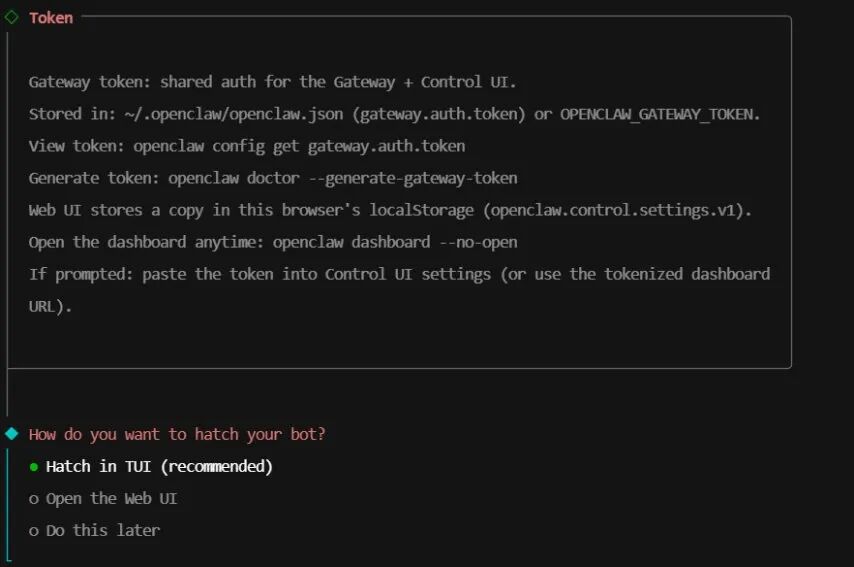Click the ~/.openclaw/openclaw.json file path

234,114
